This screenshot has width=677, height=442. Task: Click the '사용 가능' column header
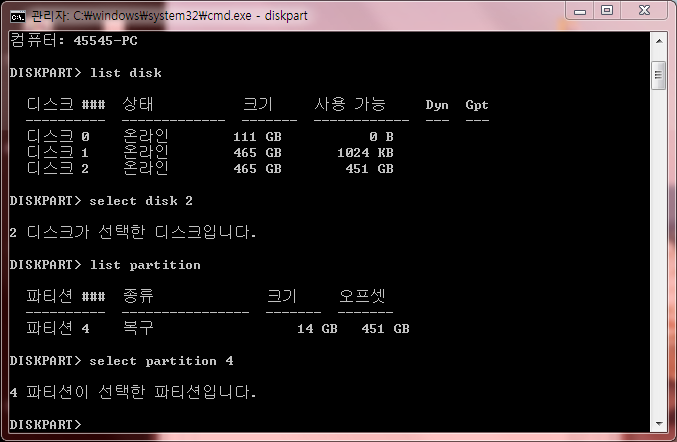(x=350, y=104)
